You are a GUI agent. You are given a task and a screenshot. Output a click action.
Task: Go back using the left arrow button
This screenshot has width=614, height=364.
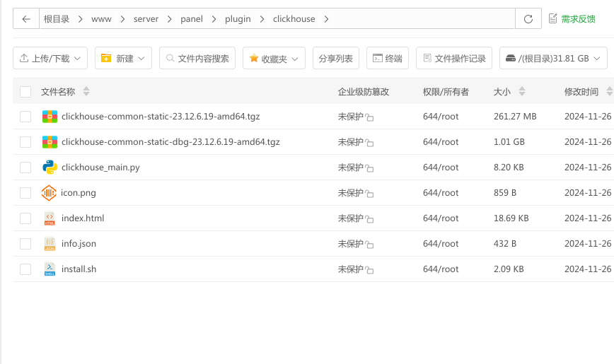[x=26, y=19]
